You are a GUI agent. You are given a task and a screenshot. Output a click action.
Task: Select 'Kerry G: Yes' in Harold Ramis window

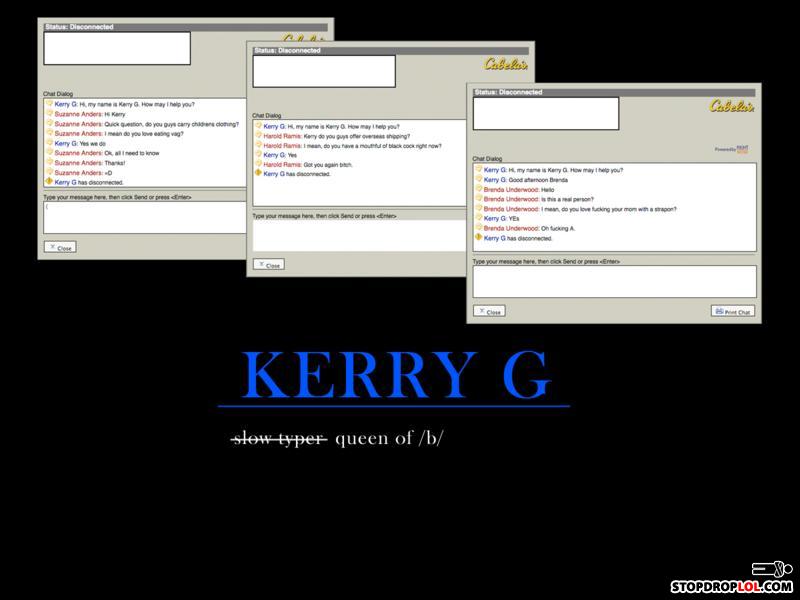[x=280, y=155]
